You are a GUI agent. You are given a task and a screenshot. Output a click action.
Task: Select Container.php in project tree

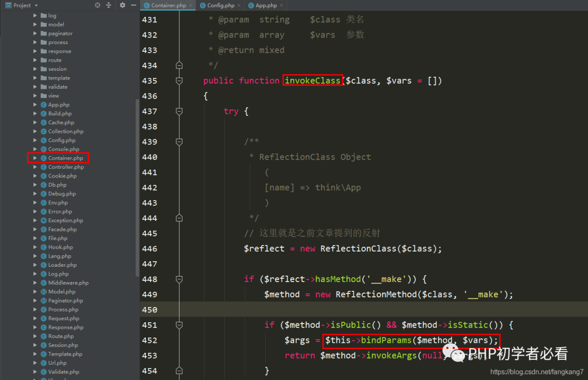65,158
